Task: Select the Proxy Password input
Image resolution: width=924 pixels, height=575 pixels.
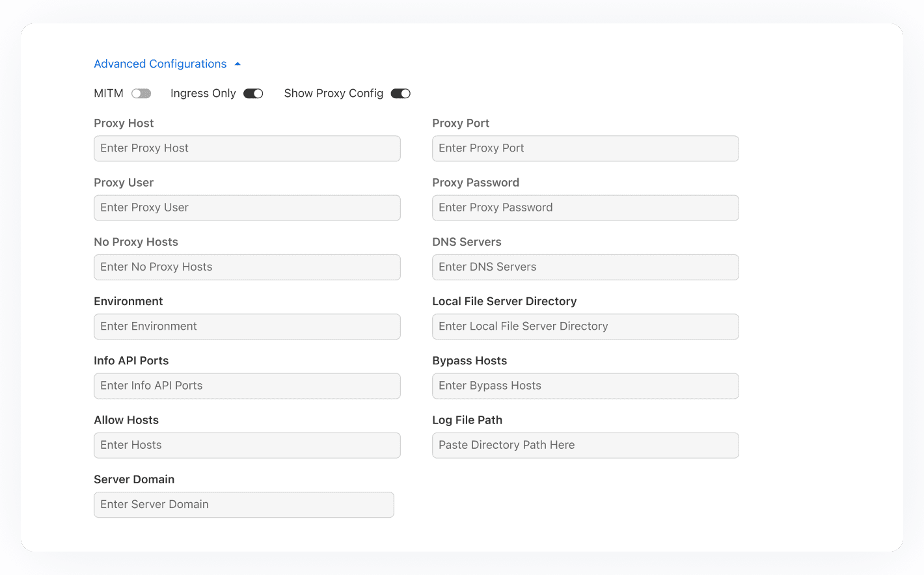Action: (x=585, y=208)
